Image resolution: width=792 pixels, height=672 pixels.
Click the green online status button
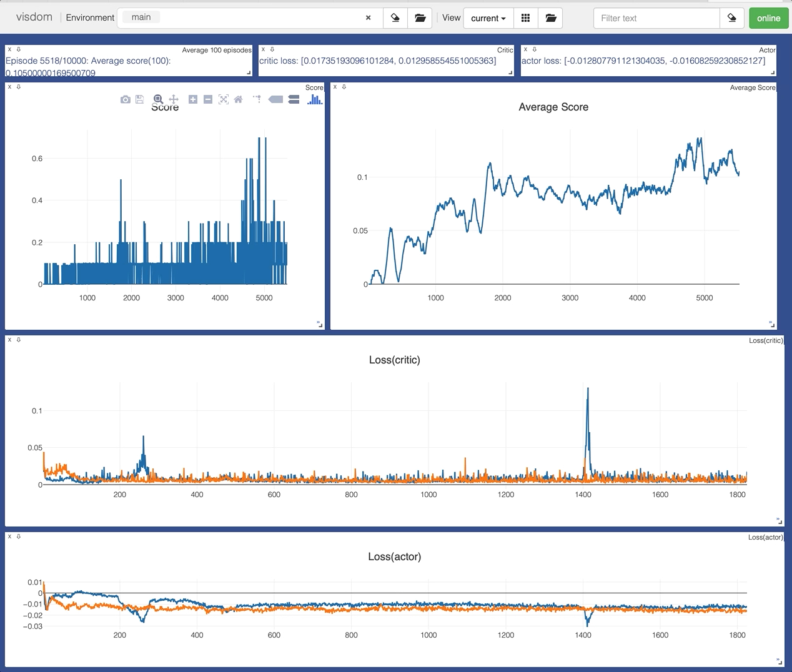pos(768,18)
